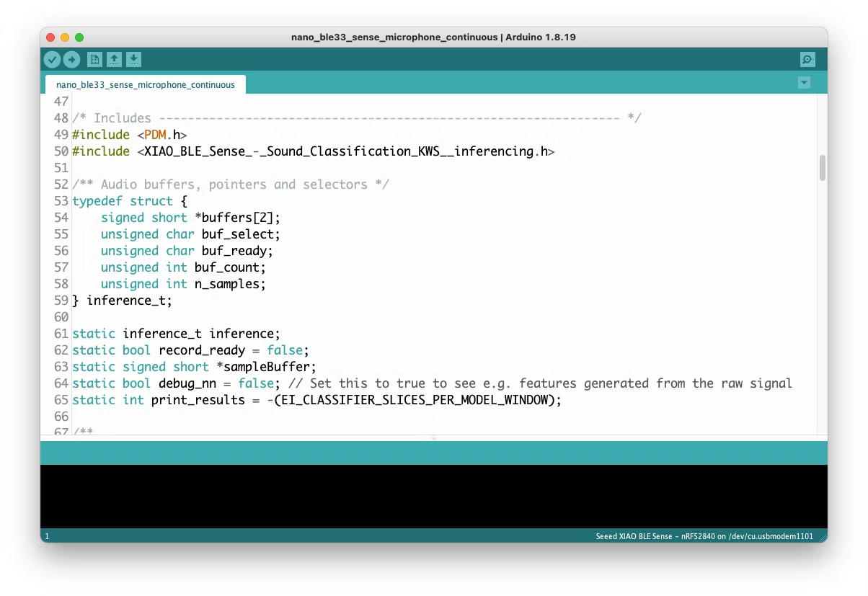Open a sketch with the Open icon
868x596 pixels.
[114, 60]
